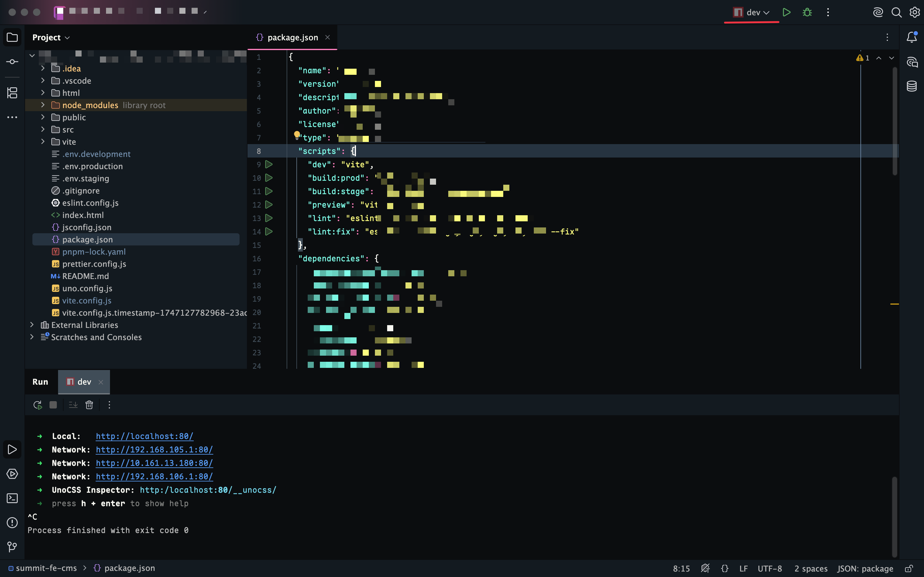The image size is (924, 577).
Task: Toggle scroll to end in console
Action: (73, 405)
